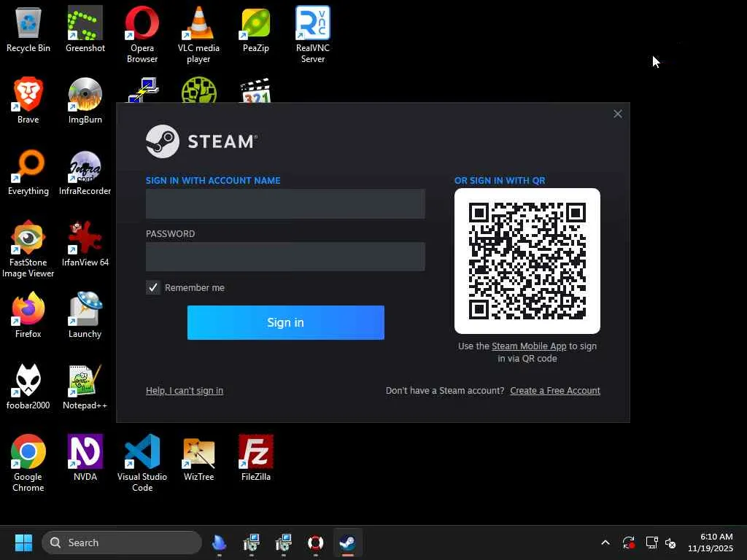Click the PeaZip desktop icon
Viewport: 747px width, 560px height.
256,29
